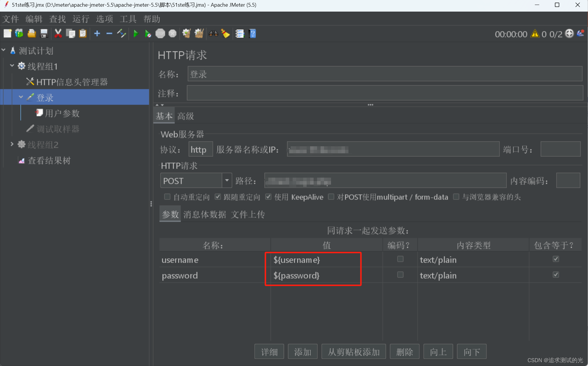
Task: Click the warning triangle log icon
Action: tap(535, 34)
